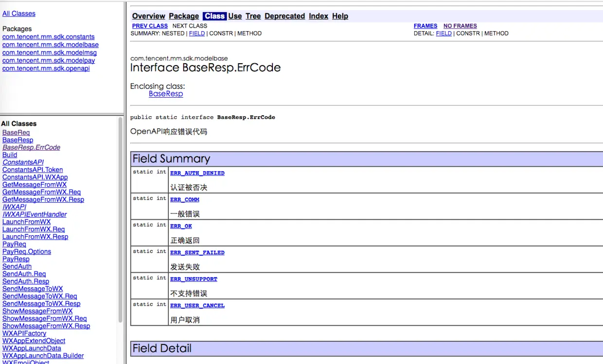Image resolution: width=603 pixels, height=364 pixels.
Task: Open the LaunchFromWX.Req class
Action: (34, 229)
